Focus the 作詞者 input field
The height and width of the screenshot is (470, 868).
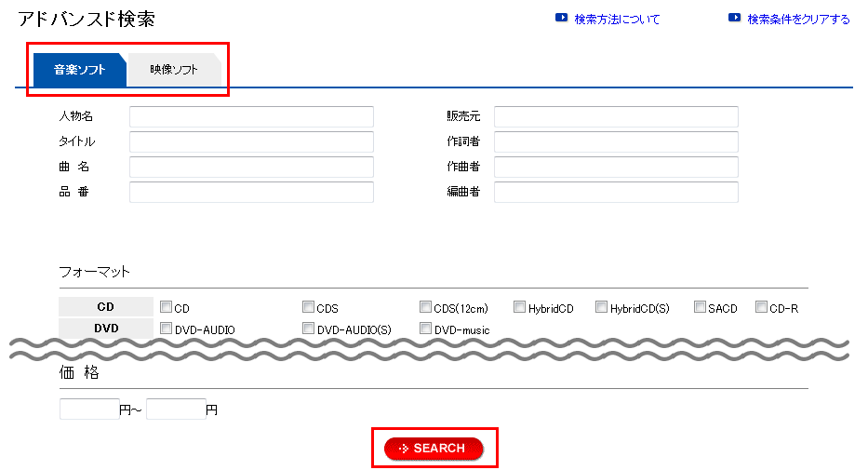coord(616,141)
